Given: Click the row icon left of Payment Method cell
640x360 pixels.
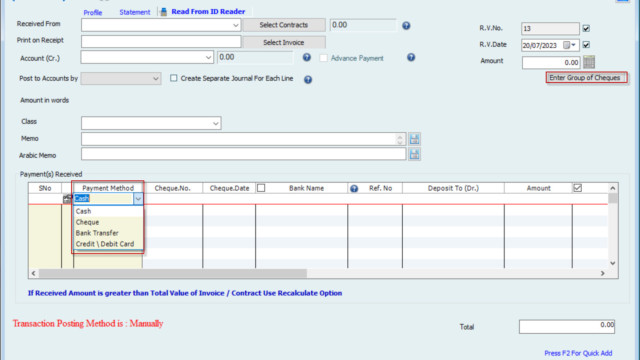Looking at the screenshot, I should coord(67,199).
